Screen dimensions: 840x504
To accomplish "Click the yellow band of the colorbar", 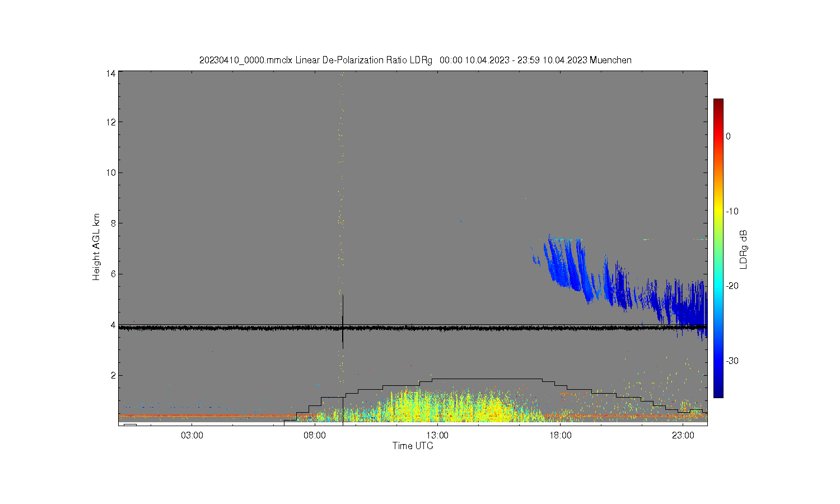I will point(718,211).
